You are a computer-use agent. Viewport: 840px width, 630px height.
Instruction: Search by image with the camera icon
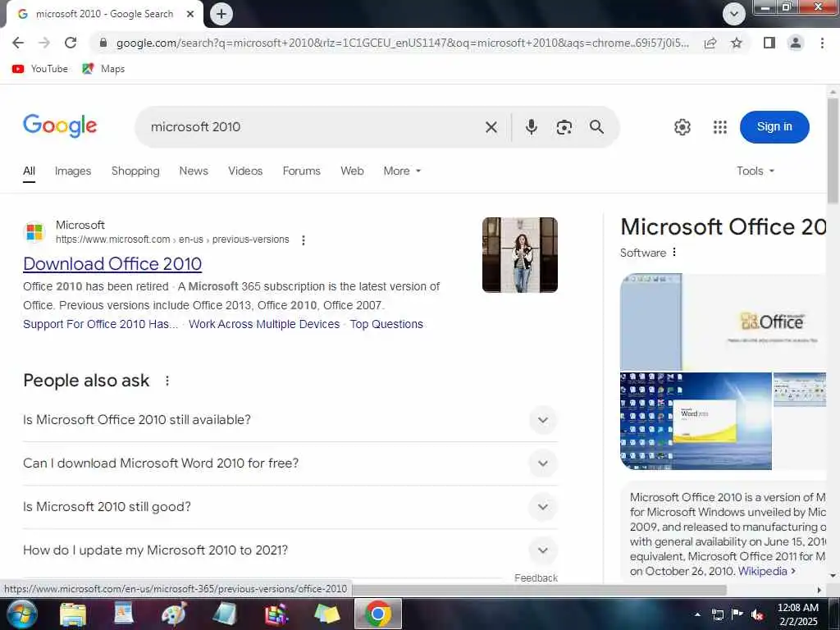click(x=564, y=127)
